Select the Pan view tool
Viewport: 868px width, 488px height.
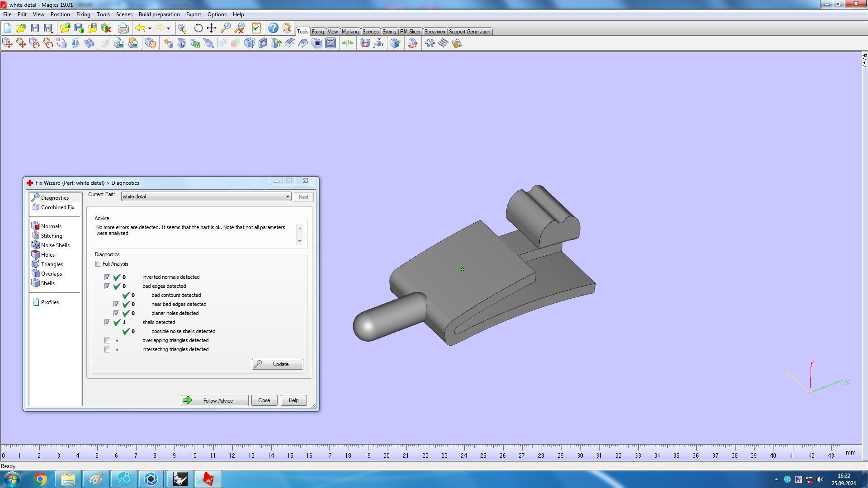tap(212, 28)
